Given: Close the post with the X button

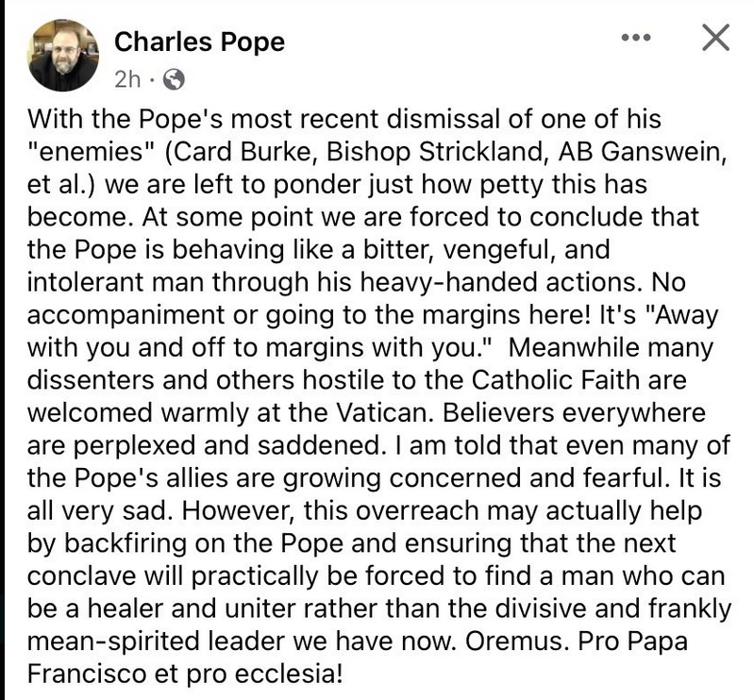Looking at the screenshot, I should click(x=716, y=40).
